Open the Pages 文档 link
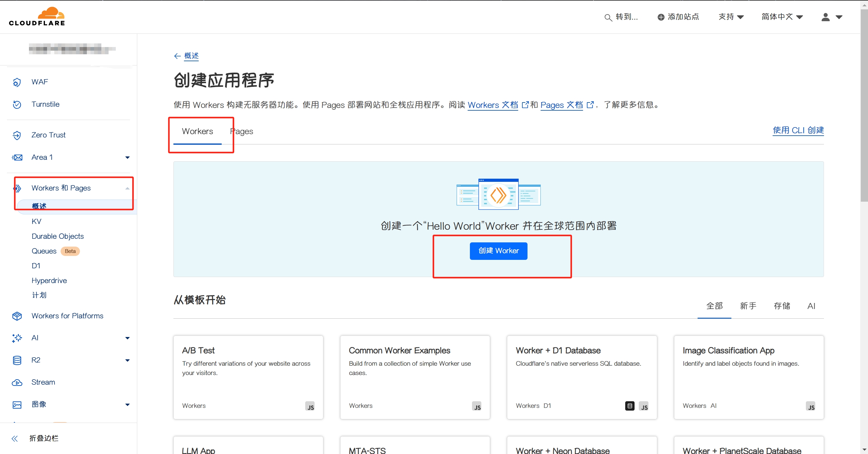The image size is (868, 454). (x=561, y=105)
